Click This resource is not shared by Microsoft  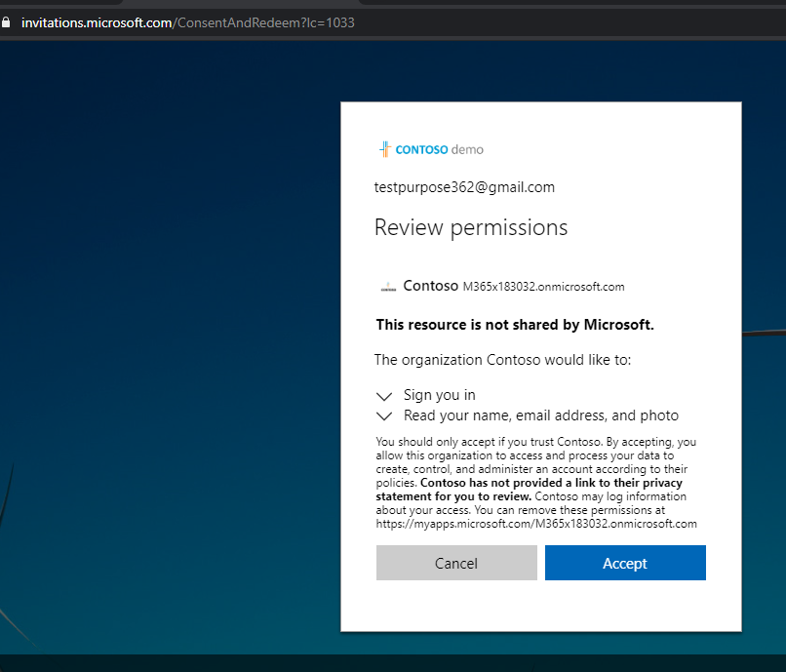[514, 325]
